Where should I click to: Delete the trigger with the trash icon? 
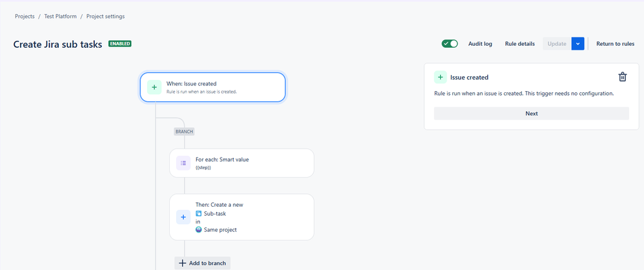click(623, 77)
